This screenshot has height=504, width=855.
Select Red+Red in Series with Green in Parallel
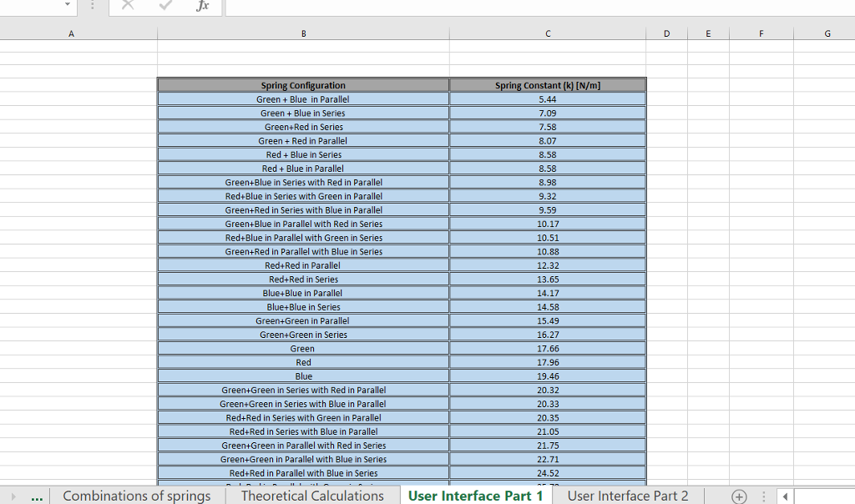tap(303, 417)
